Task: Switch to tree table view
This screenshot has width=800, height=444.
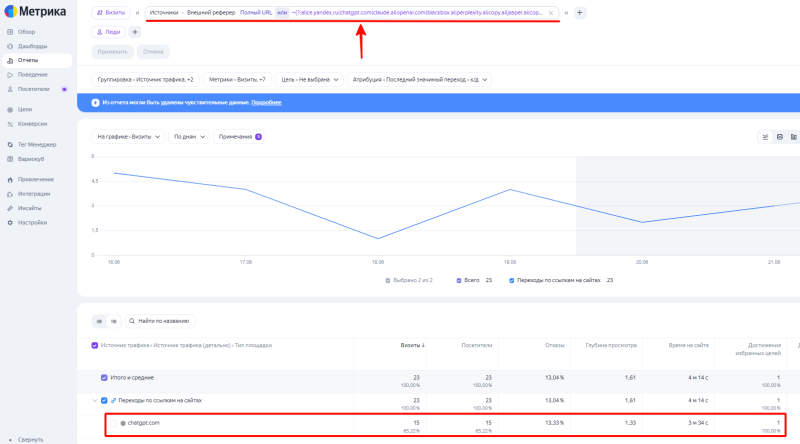Action: coord(114,321)
